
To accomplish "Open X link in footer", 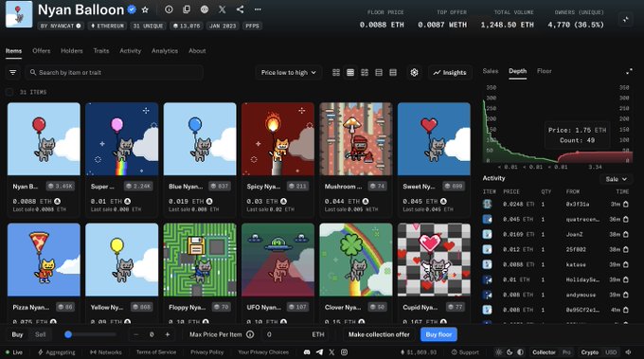I will (331, 352).
